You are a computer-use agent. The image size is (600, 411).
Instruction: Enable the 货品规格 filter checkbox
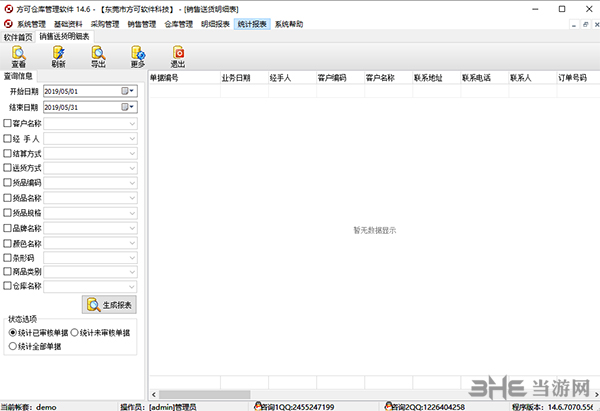[7, 212]
